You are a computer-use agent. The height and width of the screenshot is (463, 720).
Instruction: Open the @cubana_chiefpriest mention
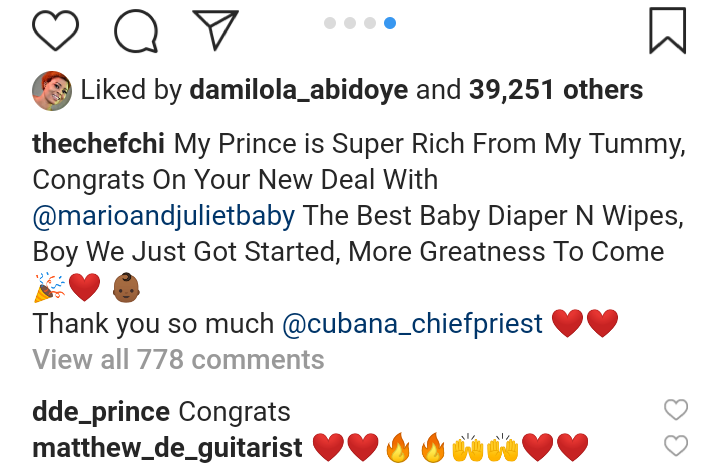(x=412, y=323)
